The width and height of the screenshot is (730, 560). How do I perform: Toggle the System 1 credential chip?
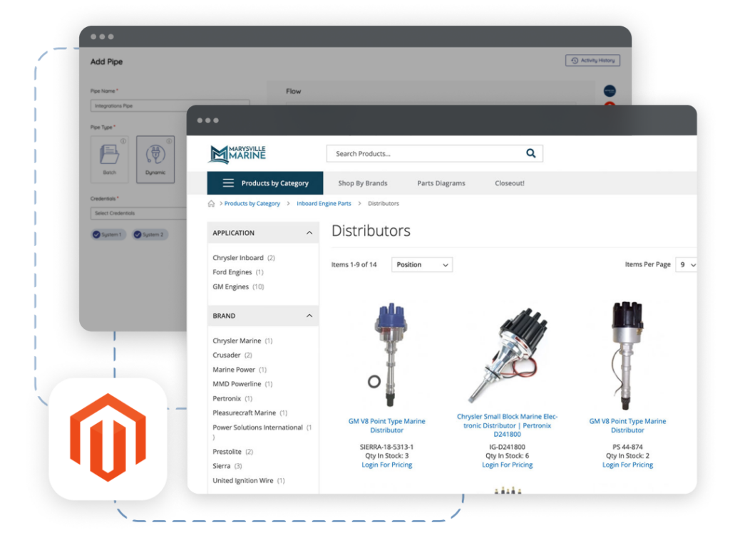pyautogui.click(x=108, y=234)
